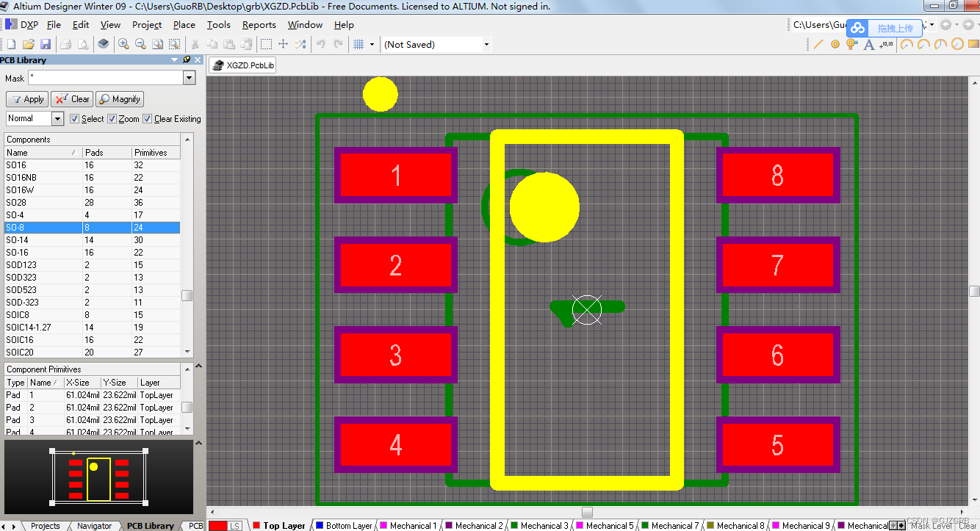Viewport: 980px width, 531px height.
Task: Click the Apply button
Action: coord(26,98)
